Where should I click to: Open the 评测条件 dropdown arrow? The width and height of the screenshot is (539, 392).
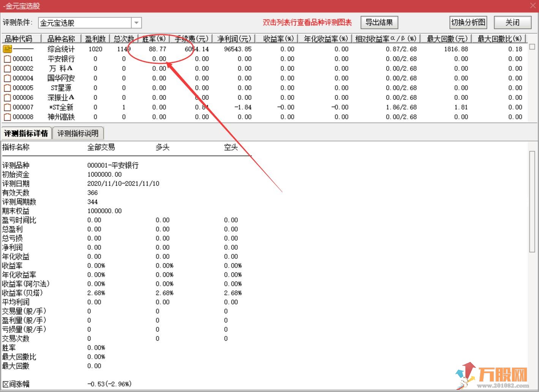point(136,23)
